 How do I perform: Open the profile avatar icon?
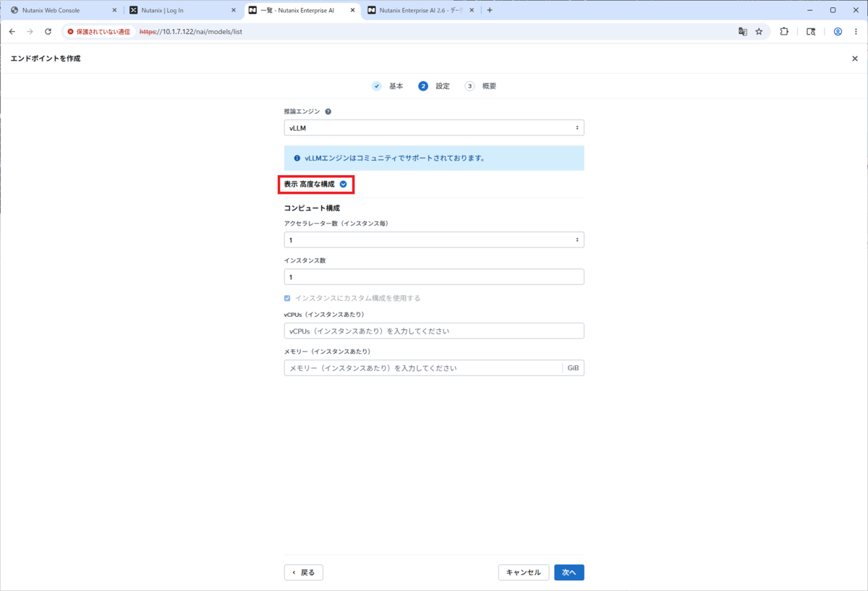tap(838, 32)
